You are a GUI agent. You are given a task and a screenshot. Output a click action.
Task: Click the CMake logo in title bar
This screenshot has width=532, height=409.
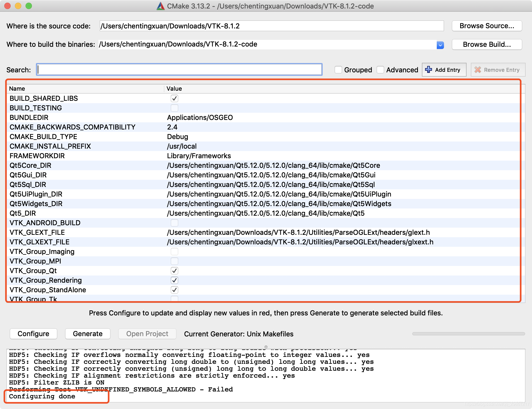(160, 6)
